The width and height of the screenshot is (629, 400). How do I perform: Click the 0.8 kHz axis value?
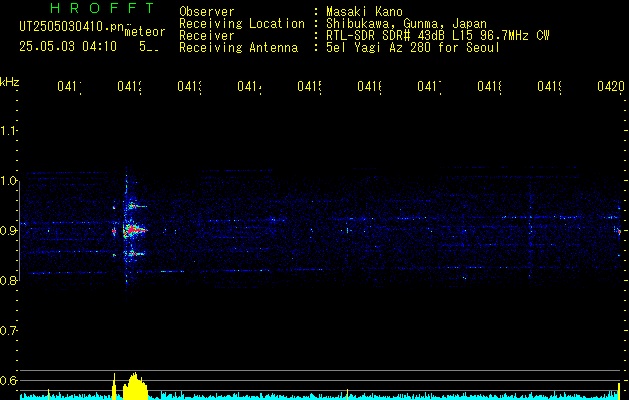[8, 280]
